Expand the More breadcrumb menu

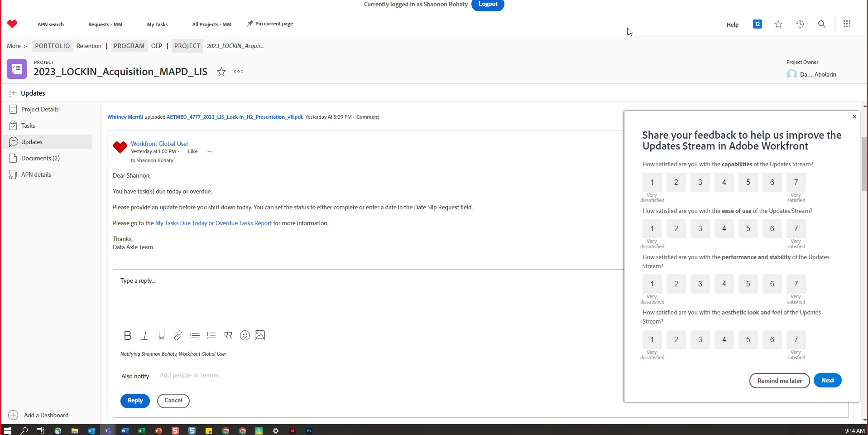coord(17,46)
